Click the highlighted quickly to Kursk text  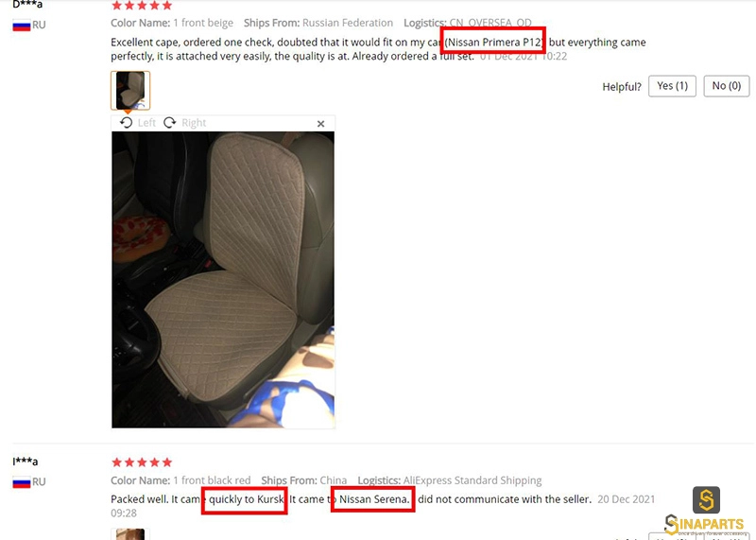[x=246, y=499]
